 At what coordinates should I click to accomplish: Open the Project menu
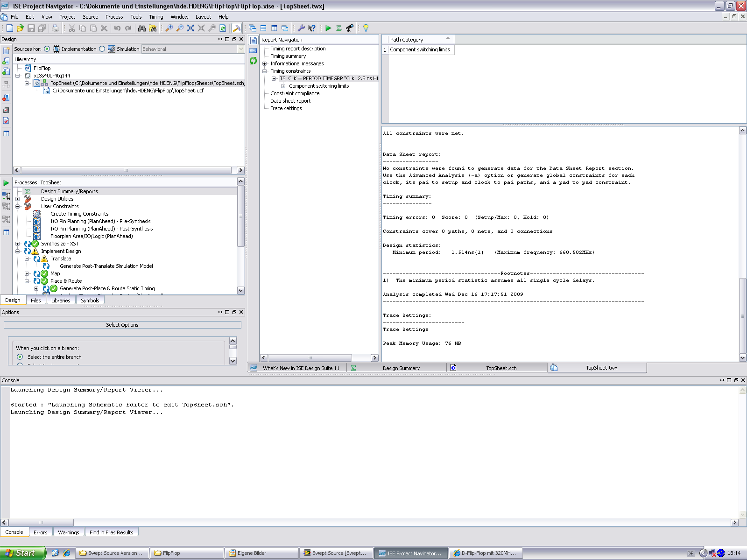[67, 17]
